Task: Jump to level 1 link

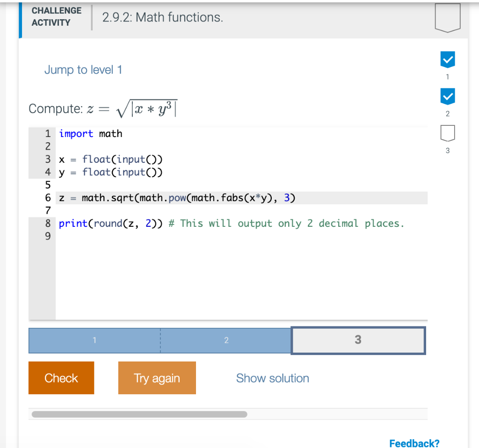Action: point(83,70)
